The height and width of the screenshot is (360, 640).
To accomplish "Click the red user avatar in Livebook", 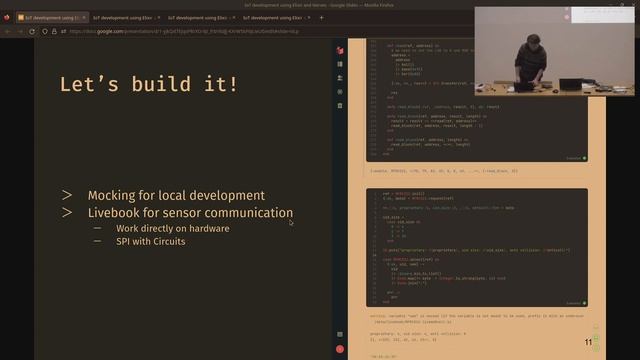I will tap(340, 349).
